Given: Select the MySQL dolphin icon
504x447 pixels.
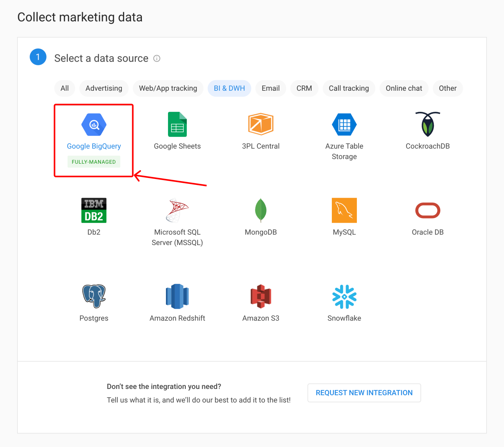Looking at the screenshot, I should click(344, 210).
